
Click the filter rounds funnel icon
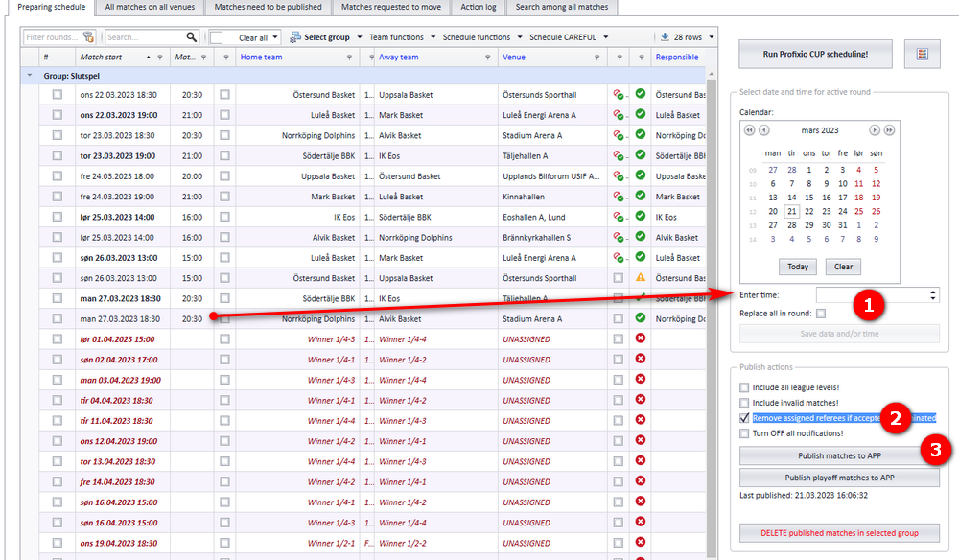click(x=88, y=37)
